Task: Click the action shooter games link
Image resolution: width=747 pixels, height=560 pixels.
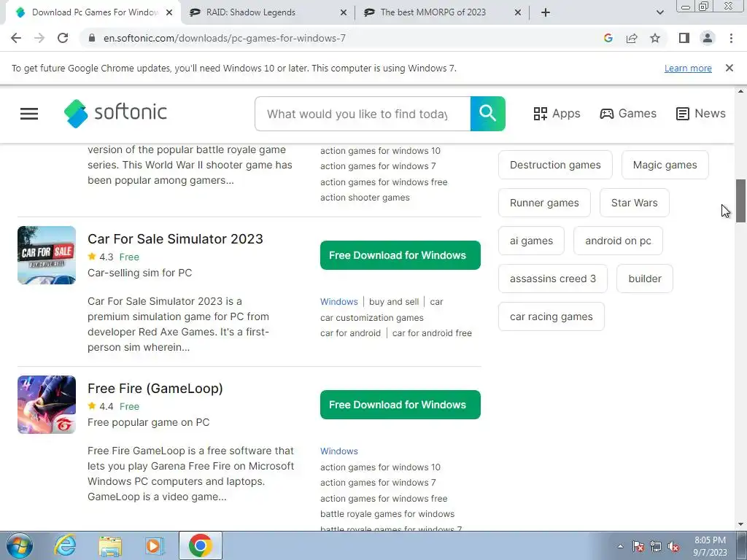Action: [x=365, y=197]
